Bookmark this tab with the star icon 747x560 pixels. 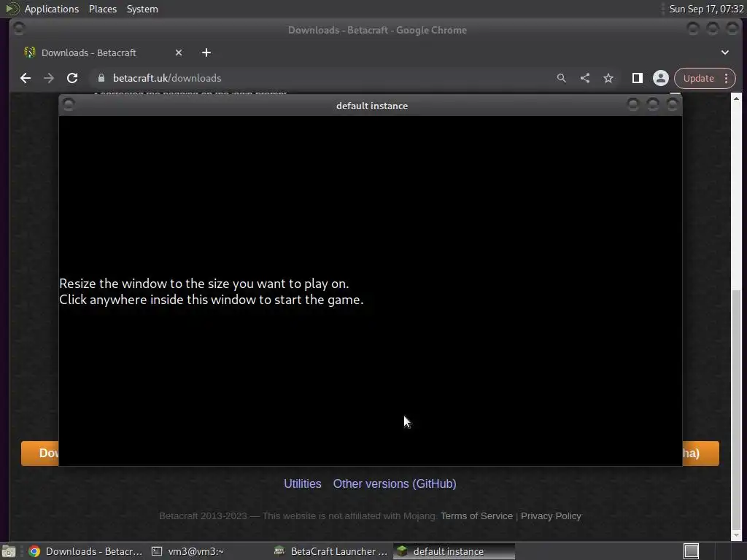coord(608,78)
